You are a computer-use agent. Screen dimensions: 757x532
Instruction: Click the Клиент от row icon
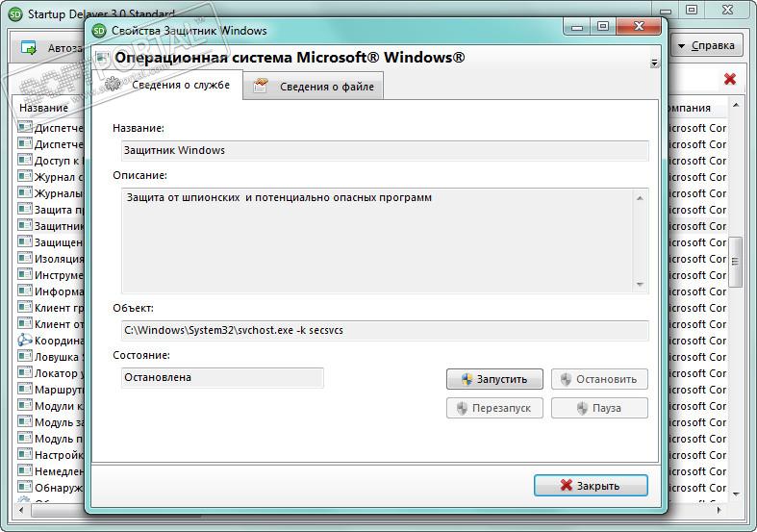click(25, 323)
